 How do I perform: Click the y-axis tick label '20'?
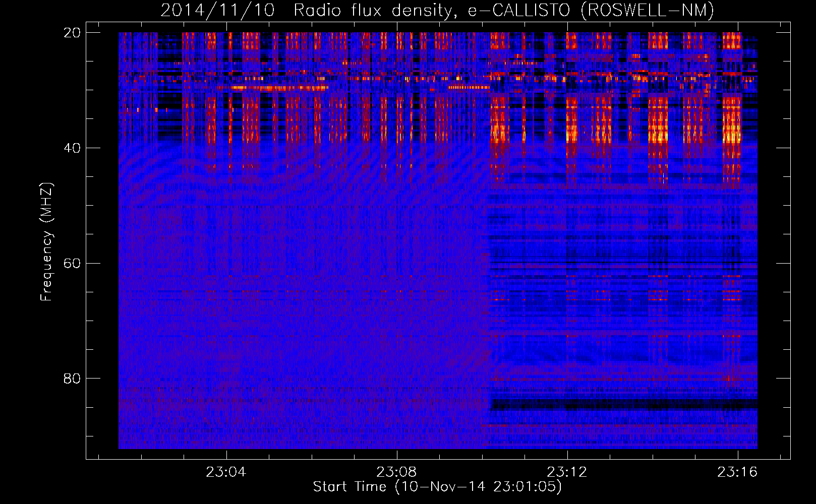click(72, 33)
